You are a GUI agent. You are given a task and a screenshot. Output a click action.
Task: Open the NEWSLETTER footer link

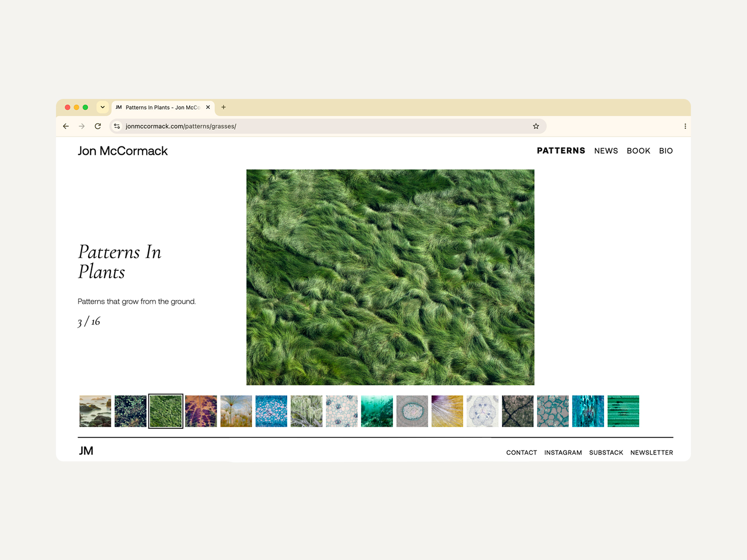[652, 453]
